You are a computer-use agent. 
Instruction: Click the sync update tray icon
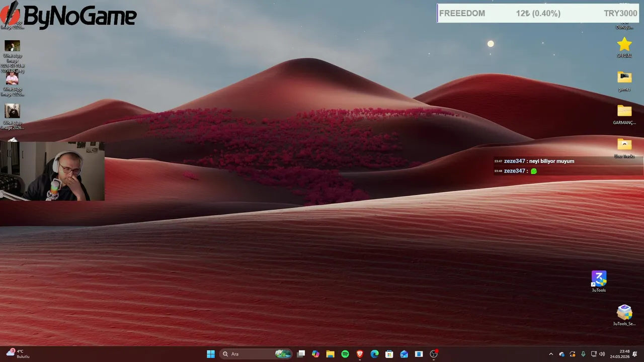[573, 354]
